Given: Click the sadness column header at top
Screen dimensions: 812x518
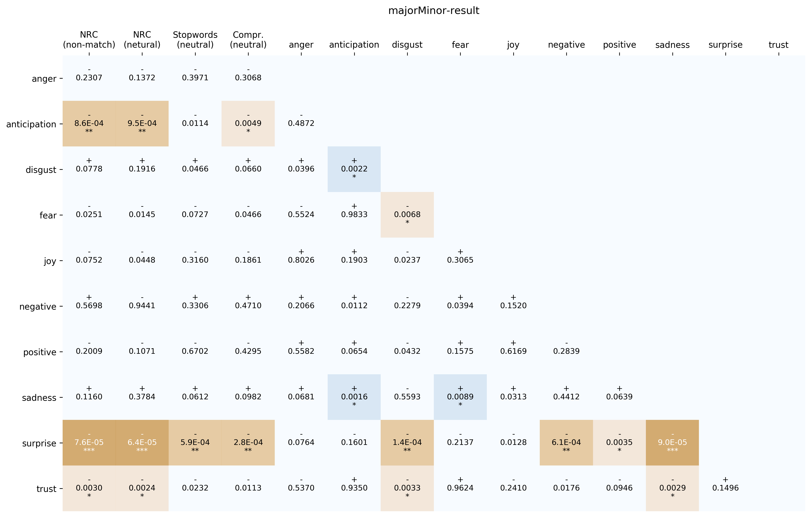Looking at the screenshot, I should pos(672,45).
